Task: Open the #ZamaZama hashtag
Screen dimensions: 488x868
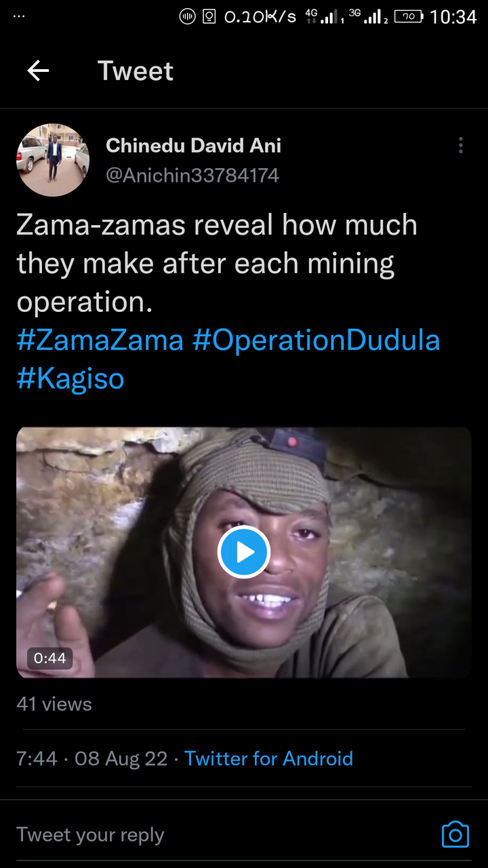Action: point(100,340)
